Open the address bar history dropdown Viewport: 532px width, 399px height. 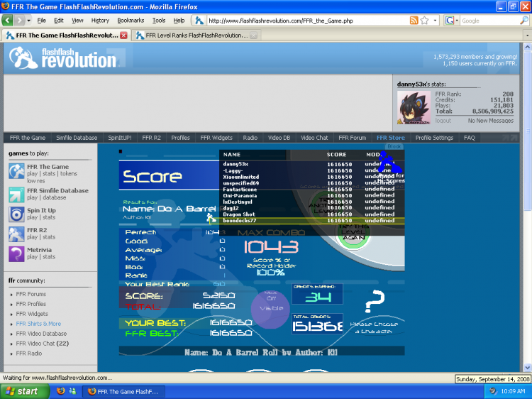[x=435, y=21]
